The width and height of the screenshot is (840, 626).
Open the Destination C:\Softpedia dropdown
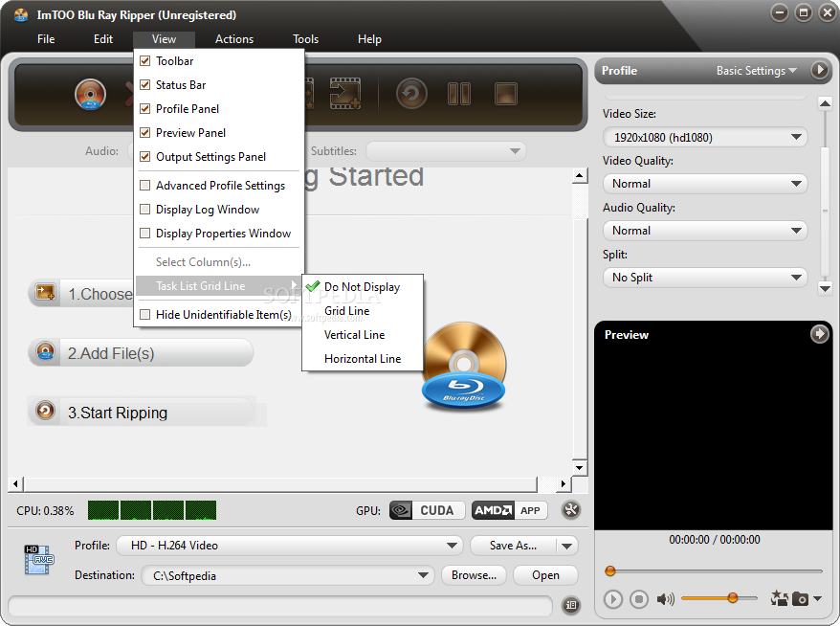[288, 575]
